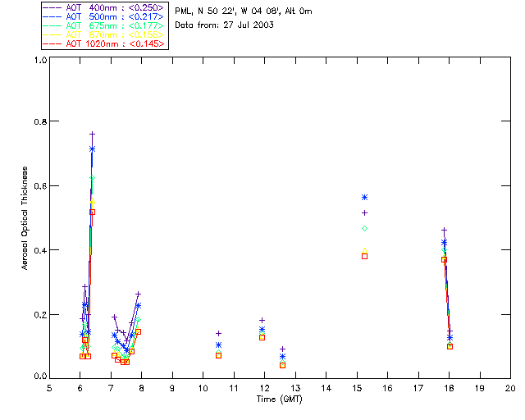Click the x-axis tick label '13'
The width and height of the screenshot is (525, 420).
(x=295, y=388)
